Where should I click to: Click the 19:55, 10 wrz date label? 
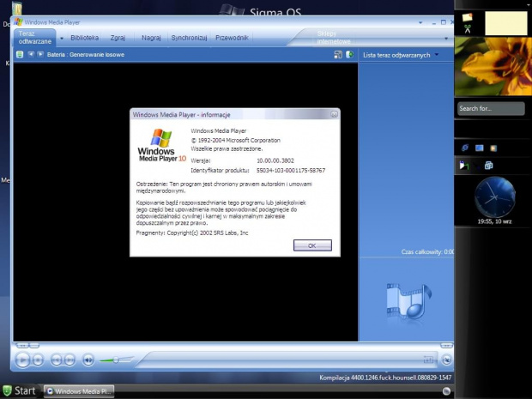(494, 221)
